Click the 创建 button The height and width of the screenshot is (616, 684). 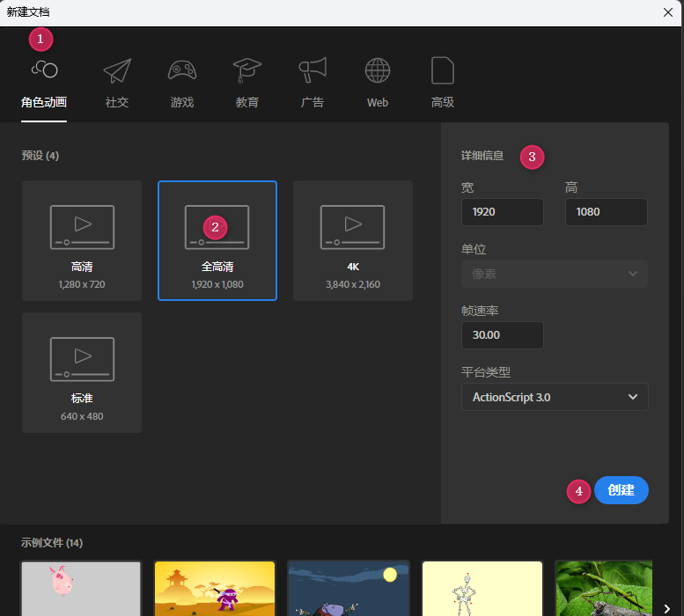[621, 490]
